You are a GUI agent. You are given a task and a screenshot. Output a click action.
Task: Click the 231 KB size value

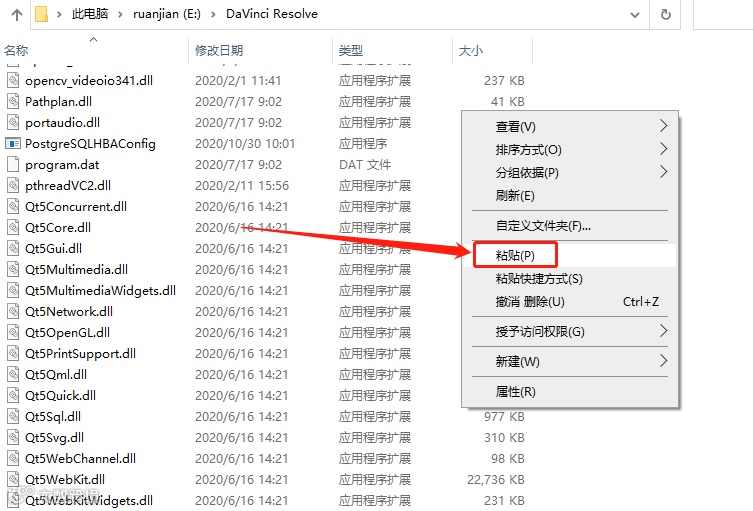pyautogui.click(x=504, y=500)
